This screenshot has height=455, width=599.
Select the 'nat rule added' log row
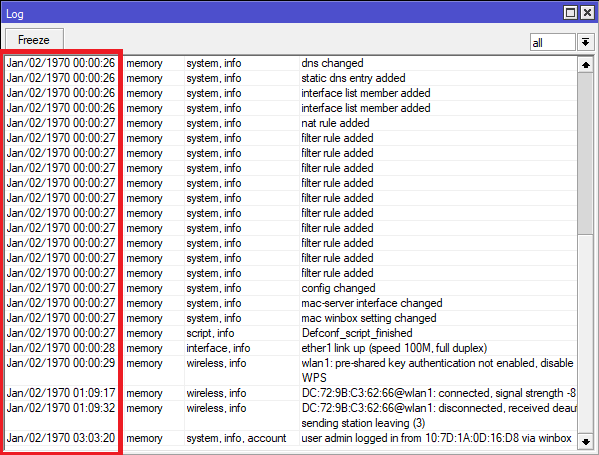coord(290,123)
